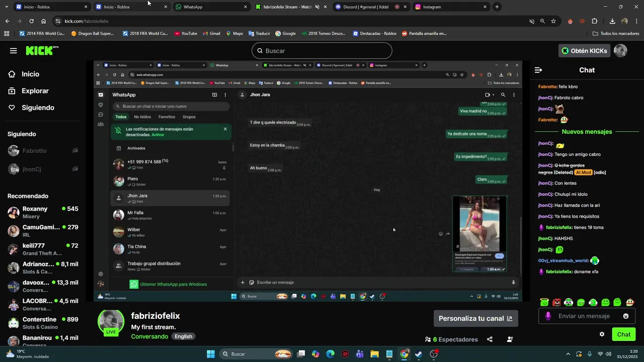The width and height of the screenshot is (644, 362).
Task: Click the purple microphone chat identity icon
Action: (x=548, y=316)
